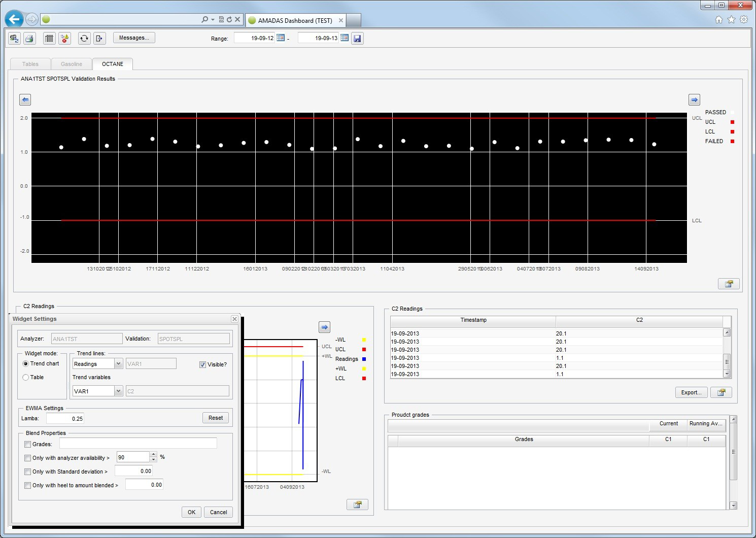Uncheck the Visible? checkbox for trend lines
The image size is (756, 538).
pyautogui.click(x=201, y=364)
